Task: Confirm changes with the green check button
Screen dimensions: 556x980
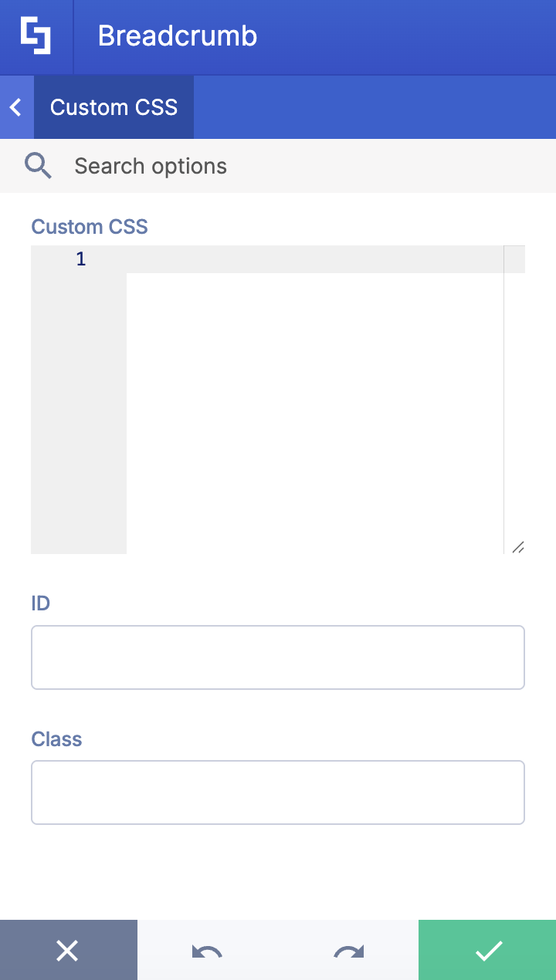Action: pyautogui.click(x=486, y=950)
